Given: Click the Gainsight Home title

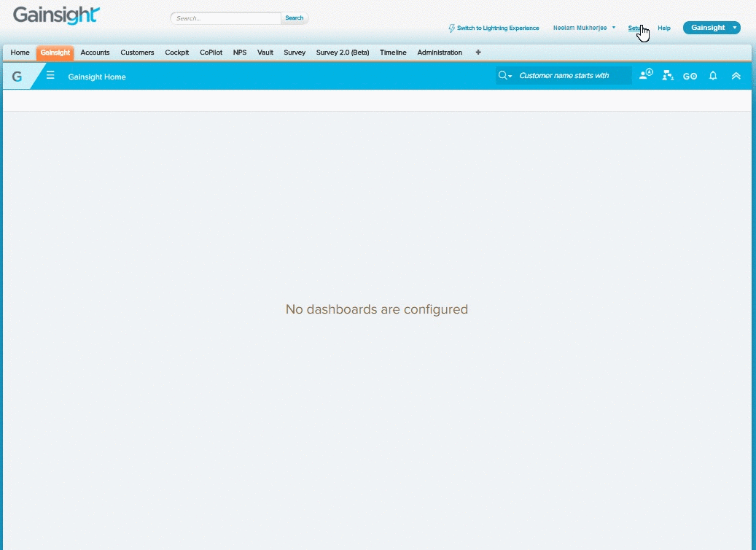Looking at the screenshot, I should (x=97, y=77).
